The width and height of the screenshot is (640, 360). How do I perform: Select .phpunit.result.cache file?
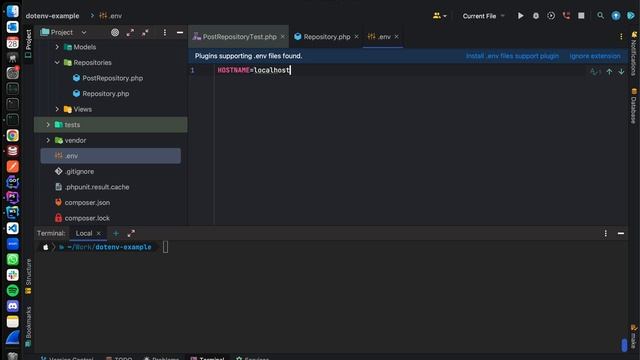pos(92,187)
